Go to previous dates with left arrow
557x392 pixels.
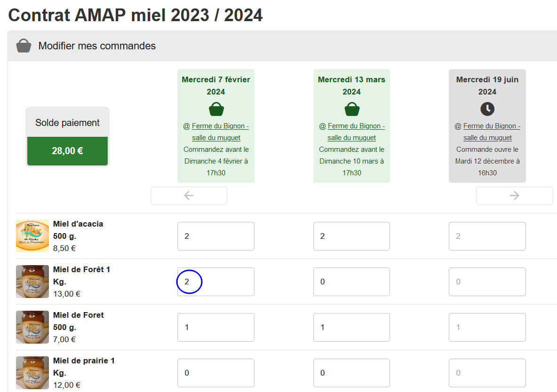click(x=189, y=196)
